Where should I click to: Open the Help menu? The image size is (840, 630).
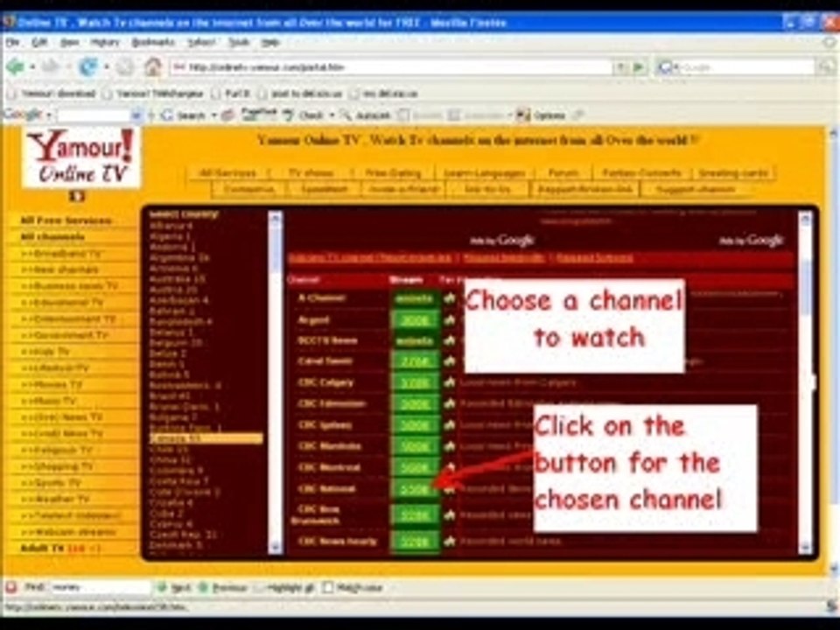[x=270, y=42]
